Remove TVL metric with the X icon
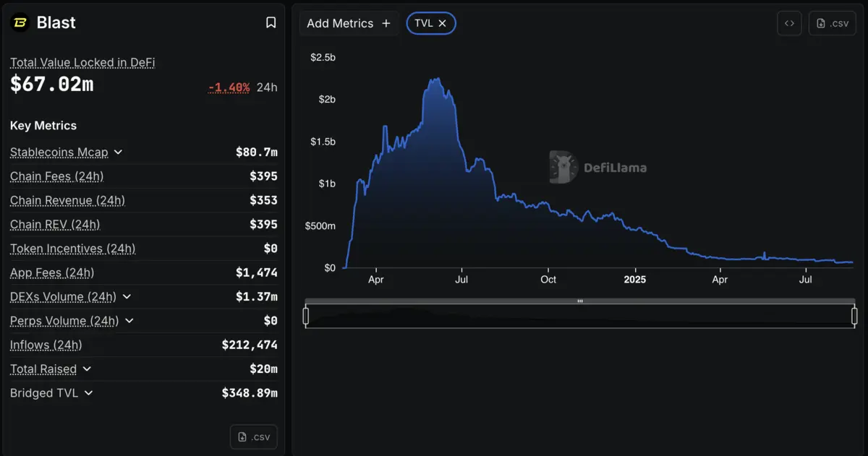The width and height of the screenshot is (868, 456). 443,23
